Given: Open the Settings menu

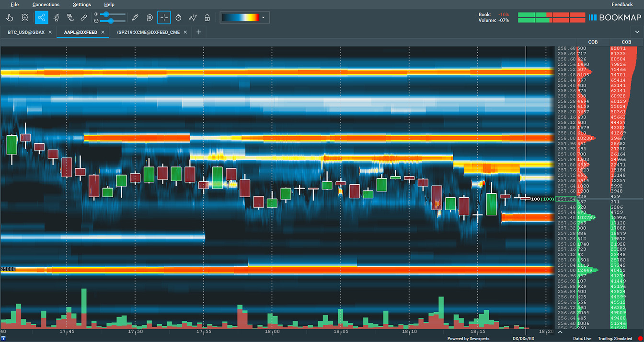Looking at the screenshot, I should (x=82, y=4).
